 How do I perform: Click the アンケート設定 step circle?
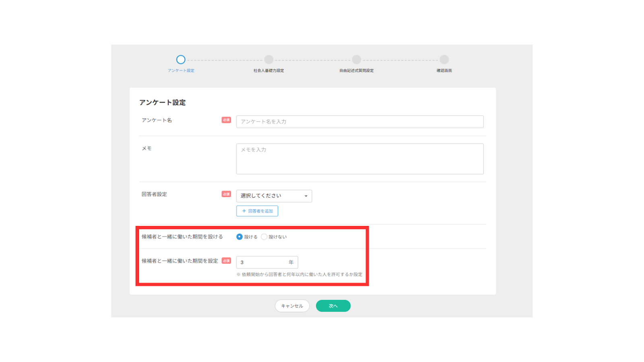(x=181, y=60)
